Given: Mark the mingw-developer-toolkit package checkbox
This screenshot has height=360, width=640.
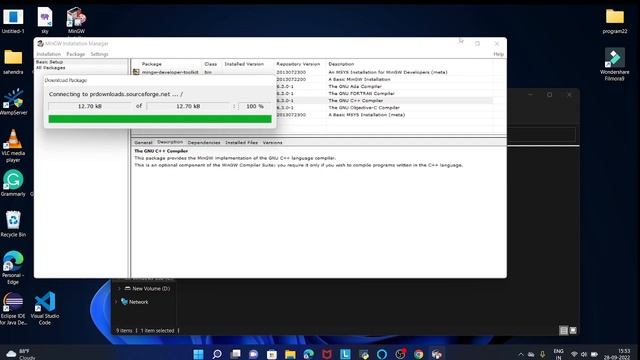Looking at the screenshot, I should coord(136,72).
